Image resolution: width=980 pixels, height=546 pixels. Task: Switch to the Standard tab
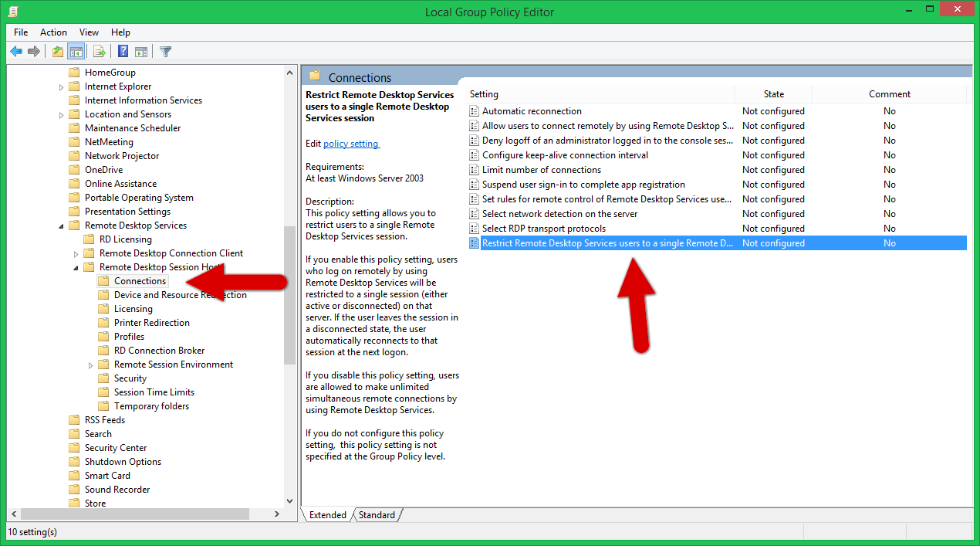coord(377,515)
